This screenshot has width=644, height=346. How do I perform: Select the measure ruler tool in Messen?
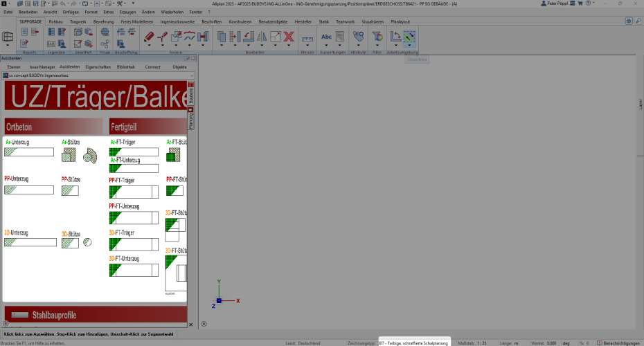pyautogui.click(x=307, y=37)
